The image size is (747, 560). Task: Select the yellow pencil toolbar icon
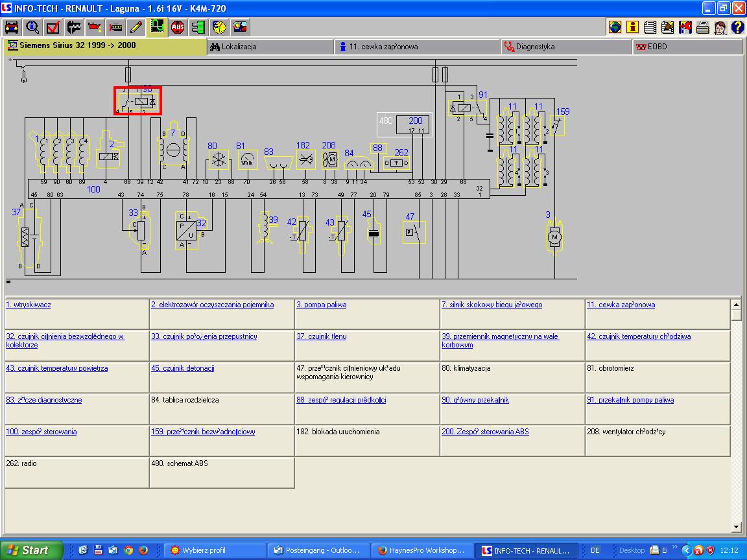(x=136, y=27)
